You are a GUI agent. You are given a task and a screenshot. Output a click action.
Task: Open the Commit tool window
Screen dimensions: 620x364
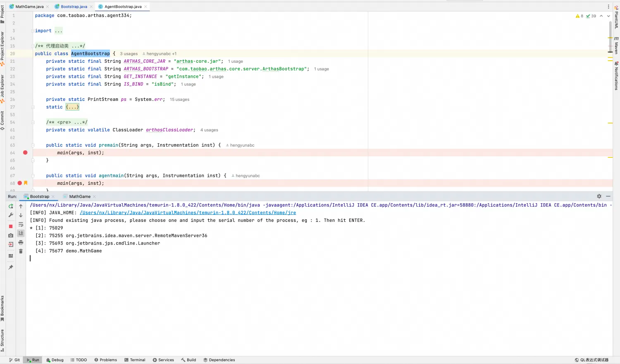coord(2,121)
